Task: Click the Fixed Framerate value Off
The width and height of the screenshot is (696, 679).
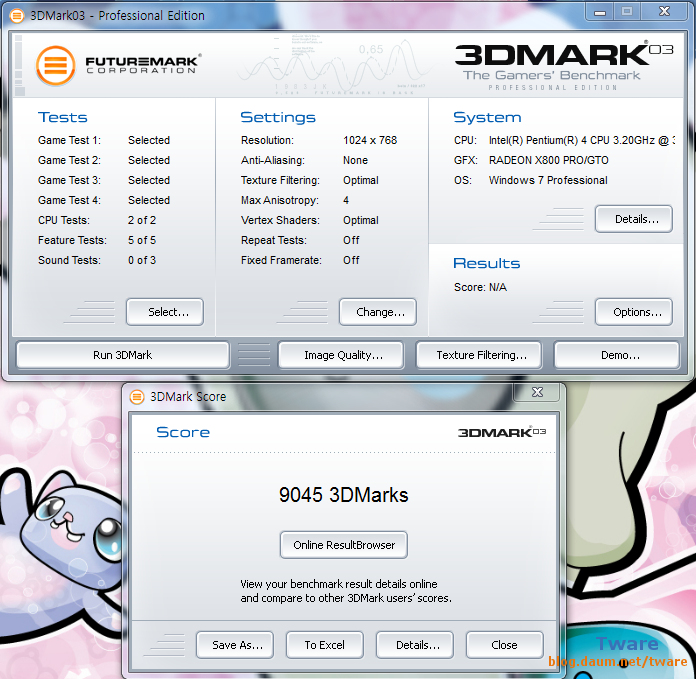Action: point(351,260)
